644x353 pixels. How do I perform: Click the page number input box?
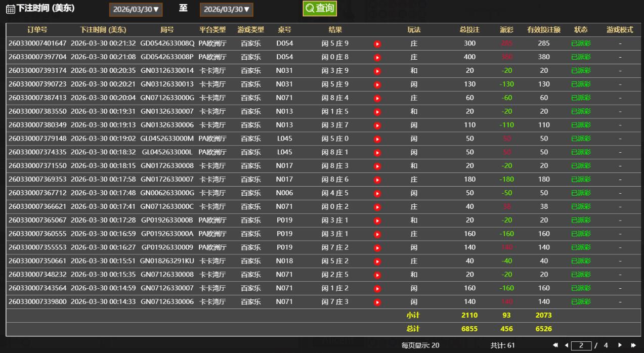pos(581,345)
